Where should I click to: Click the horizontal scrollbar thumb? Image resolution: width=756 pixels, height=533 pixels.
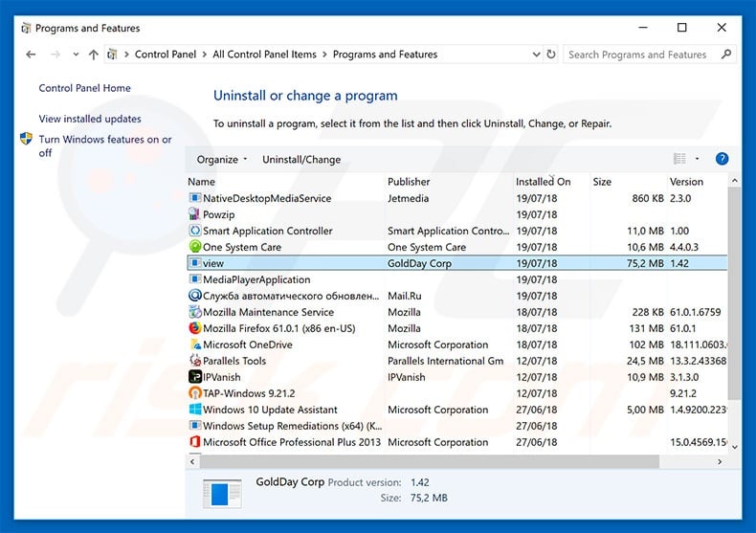click(x=430, y=461)
